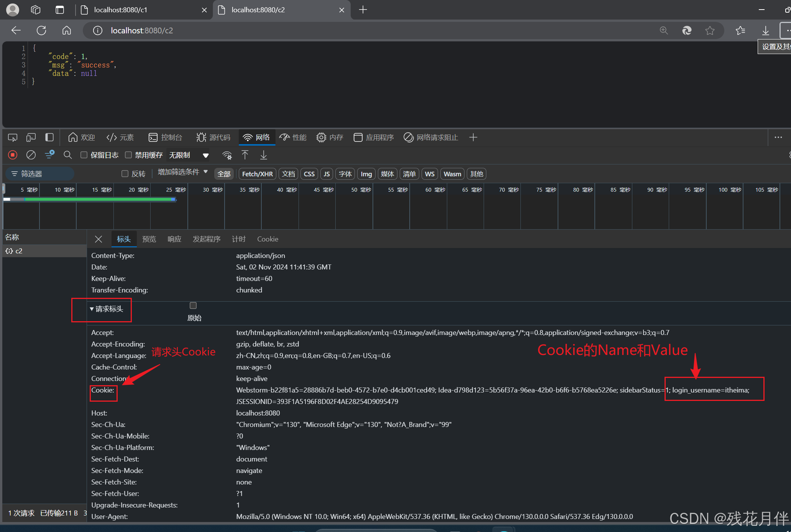
Task: Open browser downloads icon
Action: tap(766, 30)
